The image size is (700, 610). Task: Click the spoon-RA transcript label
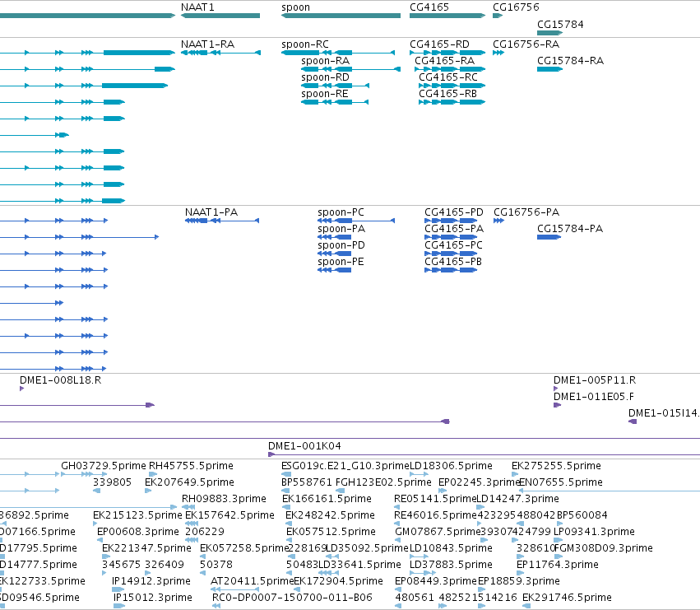tap(325, 61)
